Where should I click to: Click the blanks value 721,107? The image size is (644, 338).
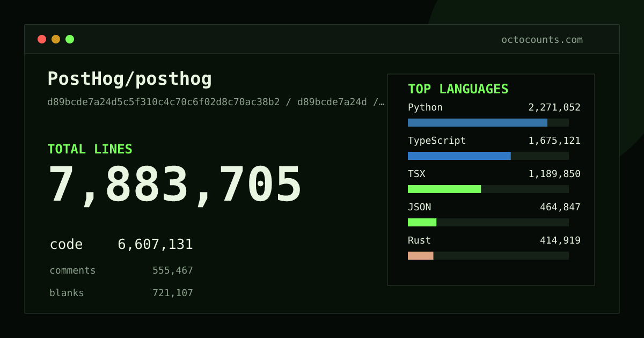[173, 293]
